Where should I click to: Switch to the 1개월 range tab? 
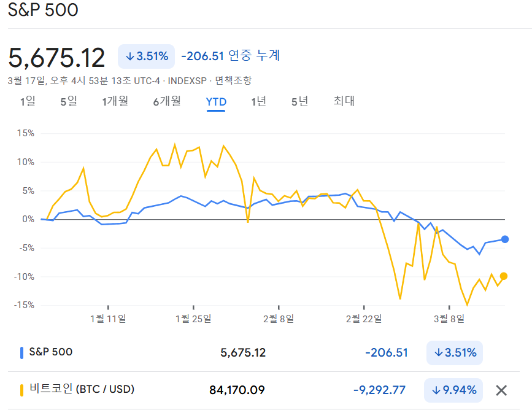pyautogui.click(x=115, y=101)
